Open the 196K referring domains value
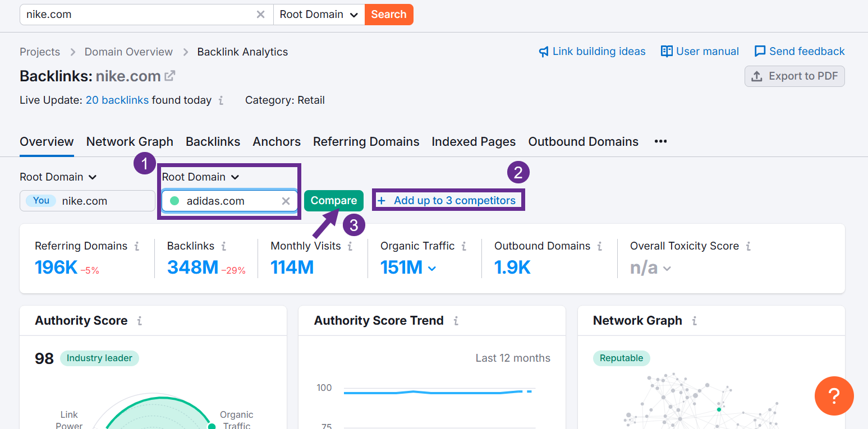Viewport: 868px width, 429px height. pos(56,267)
